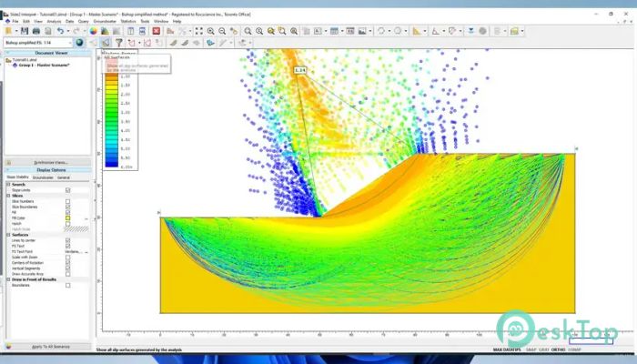637x364 pixels.
Task: Click the 1.14 factor of safety label
Action: click(x=299, y=70)
